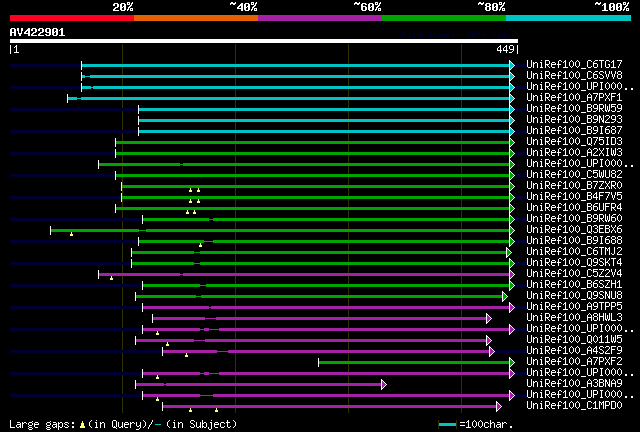Click the purple ~60% identity legend segment
This screenshot has height=432, width=640.
(320, 18)
